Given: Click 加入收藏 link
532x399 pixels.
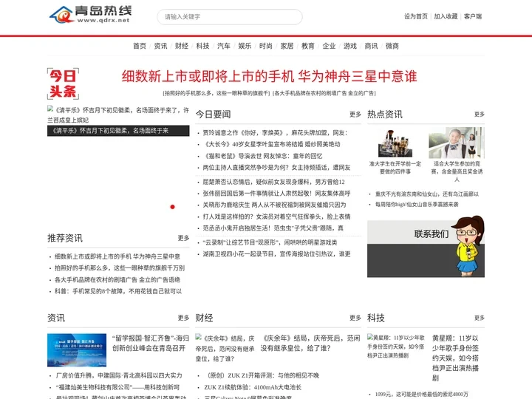Looking at the screenshot, I should point(446,16).
